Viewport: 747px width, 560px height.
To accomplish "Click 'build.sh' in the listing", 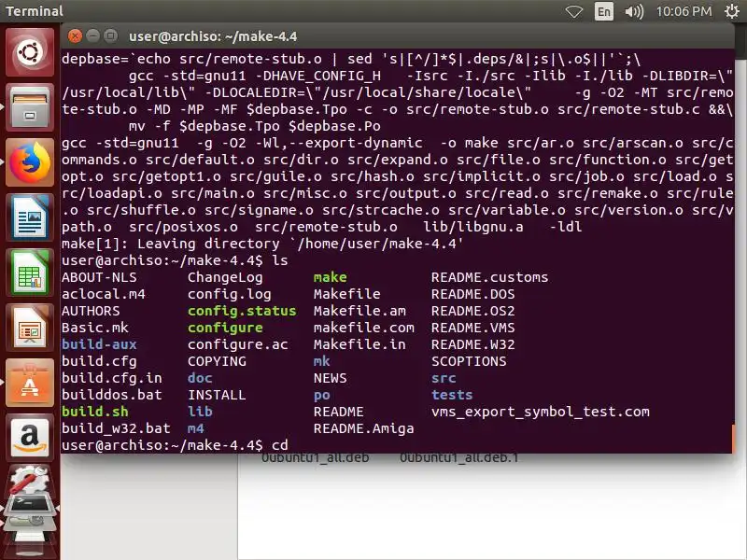I will pos(95,412).
